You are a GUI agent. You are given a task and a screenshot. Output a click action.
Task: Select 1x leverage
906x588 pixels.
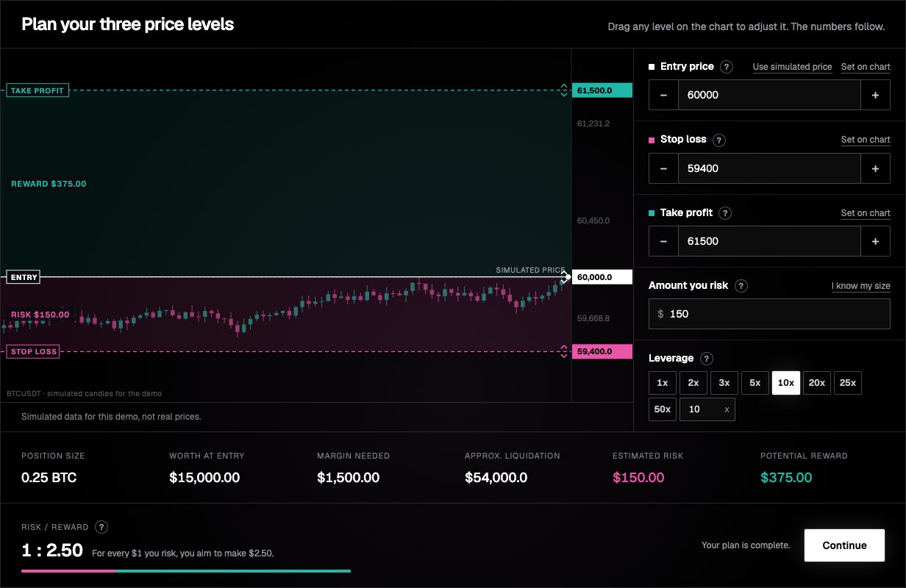click(663, 383)
